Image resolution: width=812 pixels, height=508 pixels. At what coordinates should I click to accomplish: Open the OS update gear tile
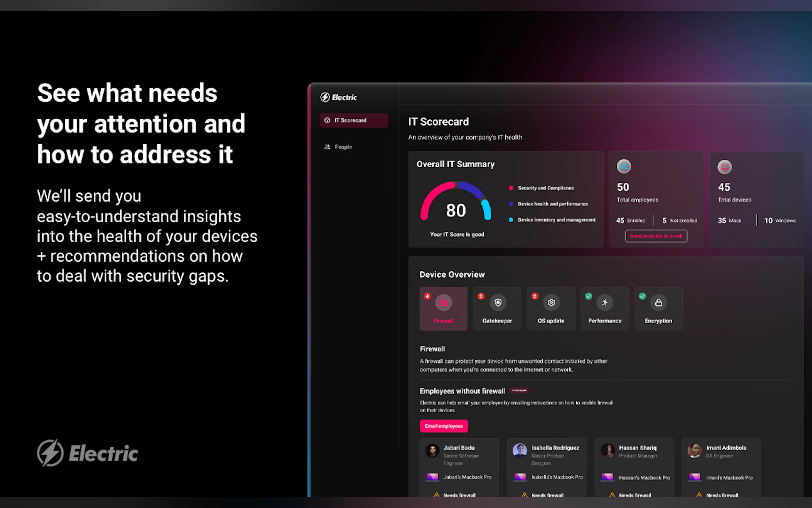[551, 309]
